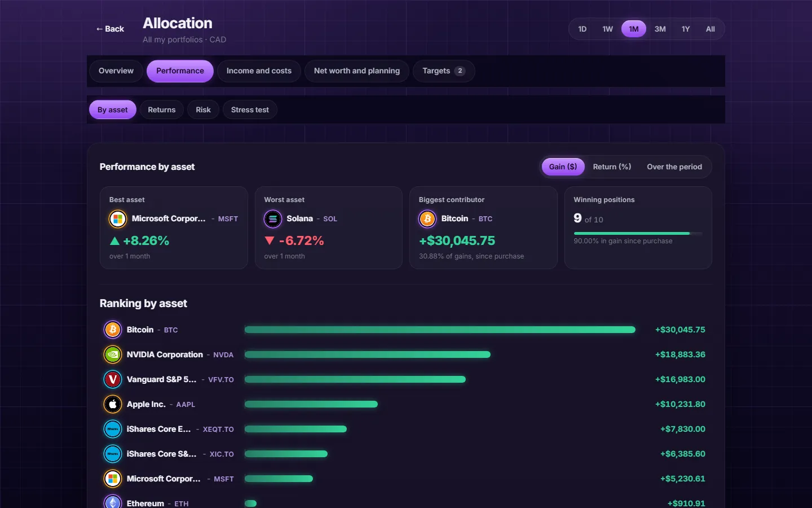
Task: Select the By asset sub-tab
Action: tap(113, 110)
